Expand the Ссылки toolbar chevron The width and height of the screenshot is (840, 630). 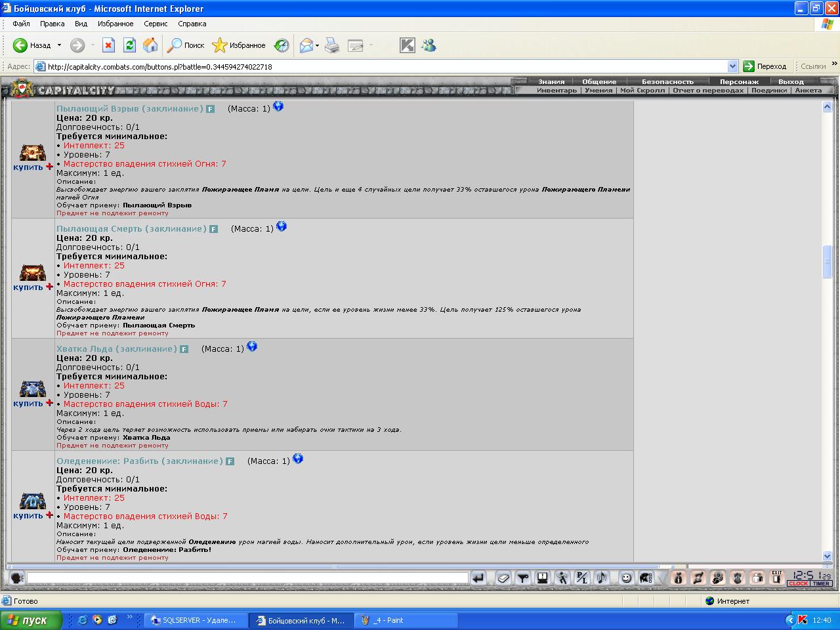point(834,64)
